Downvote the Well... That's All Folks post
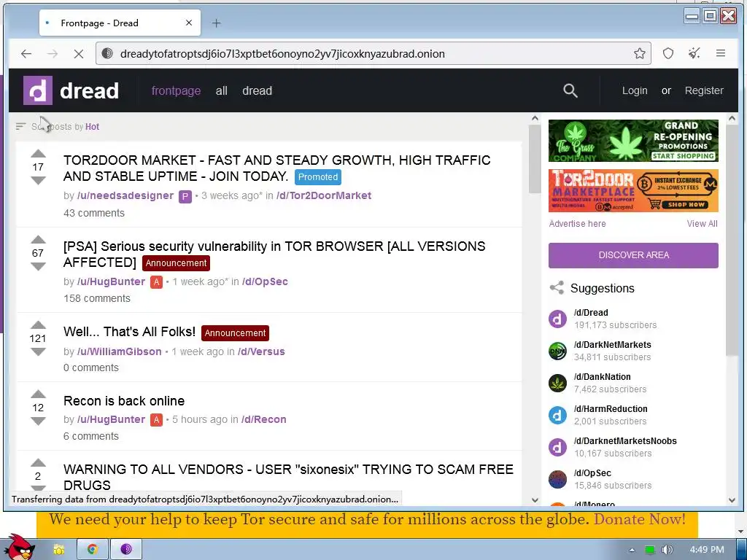Viewport: 747px width, 560px height. [x=38, y=352]
